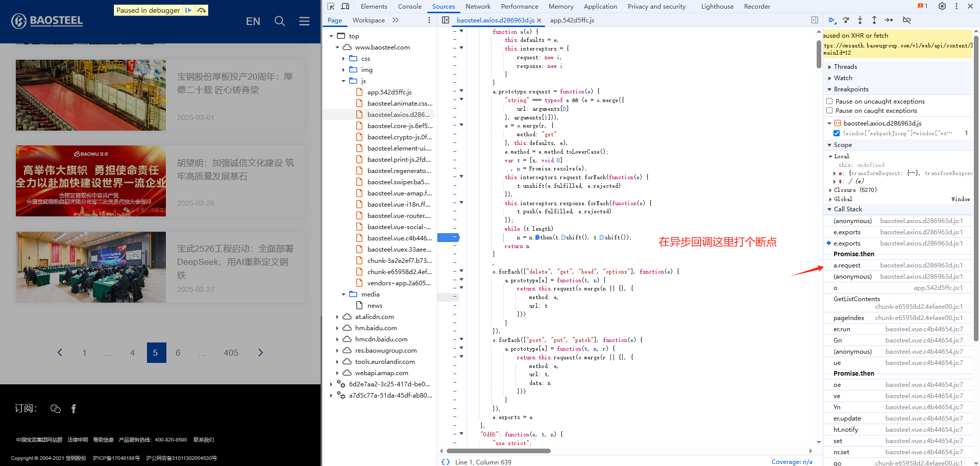980x466 pixels.
Task: Resume from the Paused in debugger overlay
Action: point(188,10)
